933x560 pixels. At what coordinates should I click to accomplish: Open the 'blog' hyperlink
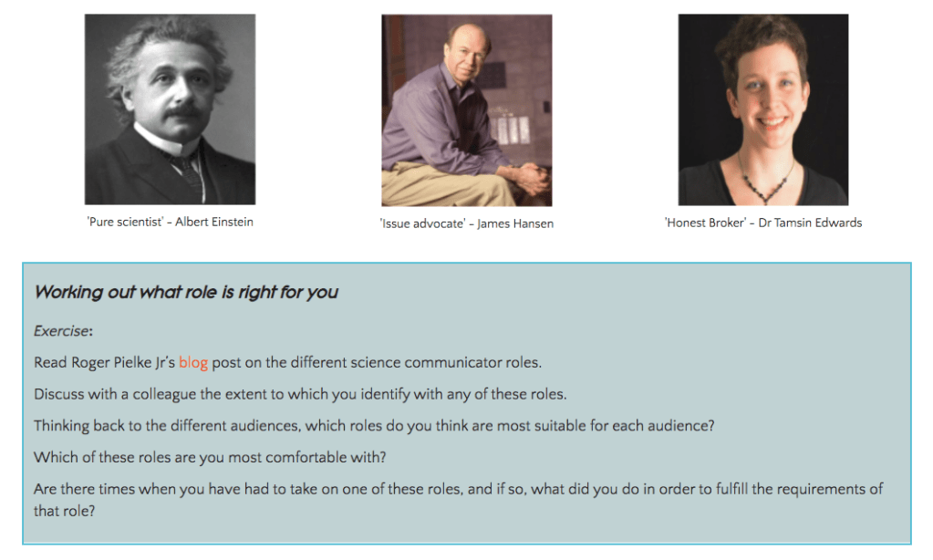tap(193, 362)
